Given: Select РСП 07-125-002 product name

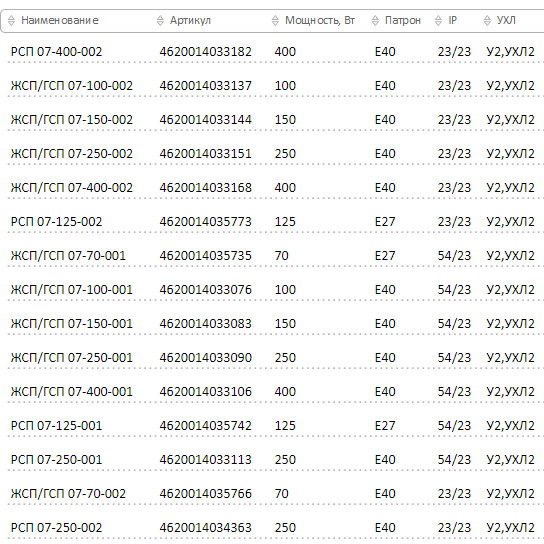Looking at the screenshot, I should [57, 222].
